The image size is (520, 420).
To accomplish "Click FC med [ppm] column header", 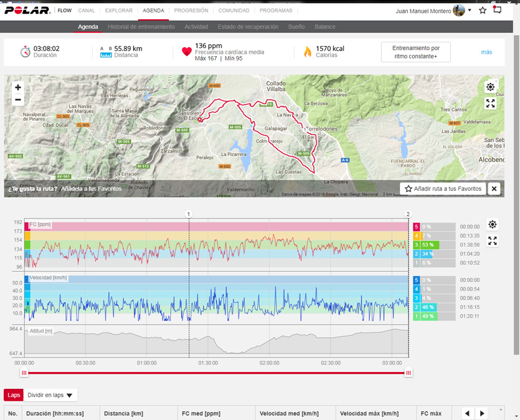I will [x=201, y=414].
